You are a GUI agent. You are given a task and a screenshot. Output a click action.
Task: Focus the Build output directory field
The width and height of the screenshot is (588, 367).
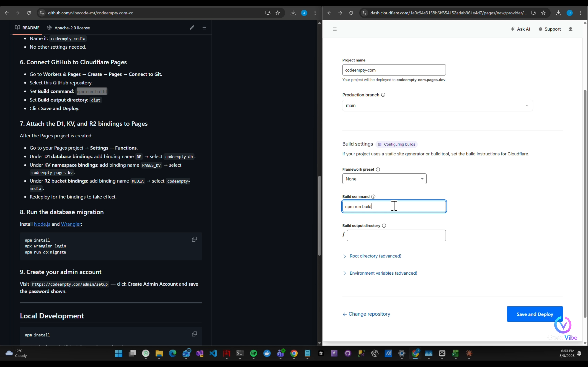[396, 235]
